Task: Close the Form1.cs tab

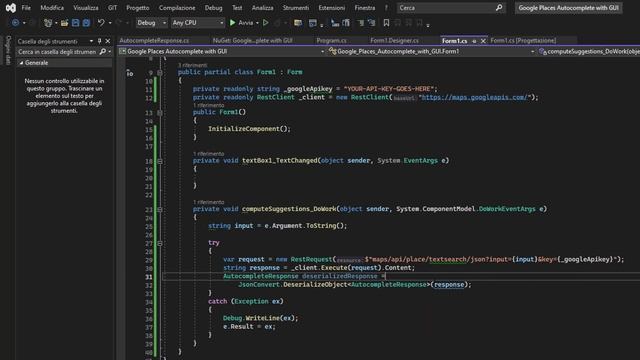Action: tap(483, 41)
